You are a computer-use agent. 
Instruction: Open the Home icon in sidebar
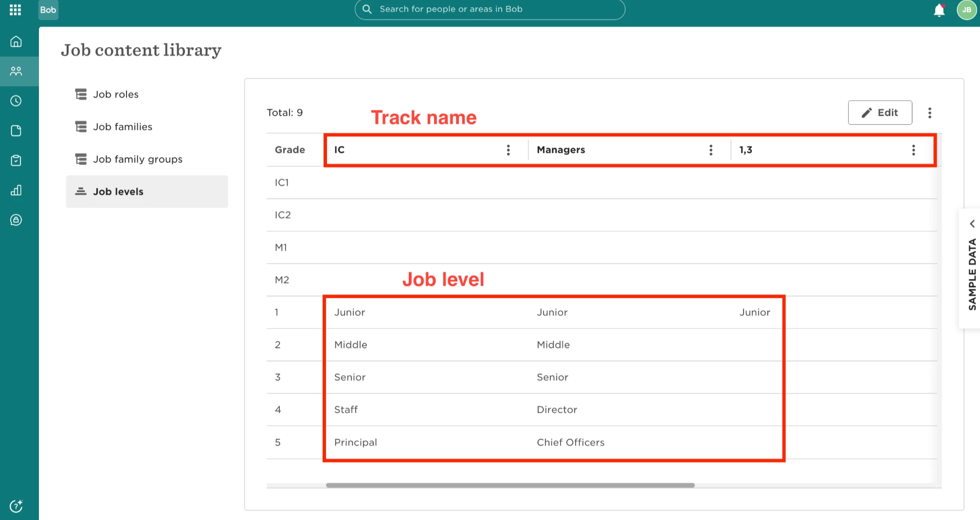click(x=16, y=41)
